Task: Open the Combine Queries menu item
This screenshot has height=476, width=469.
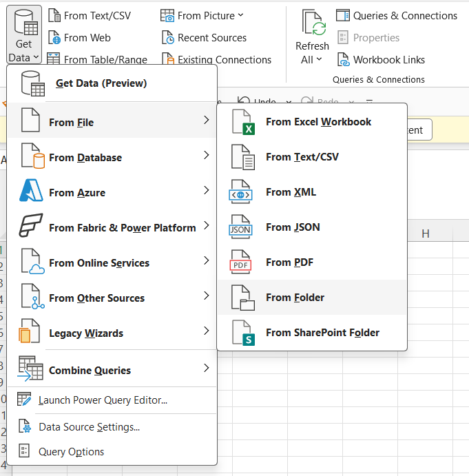Action: [112, 369]
